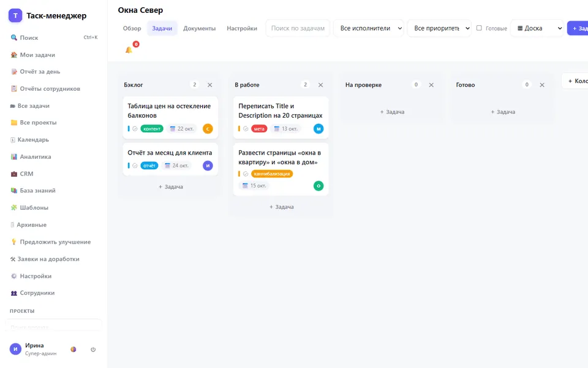Add a task in Готово column
Viewport: 588px width, 368px height.
coord(503,112)
